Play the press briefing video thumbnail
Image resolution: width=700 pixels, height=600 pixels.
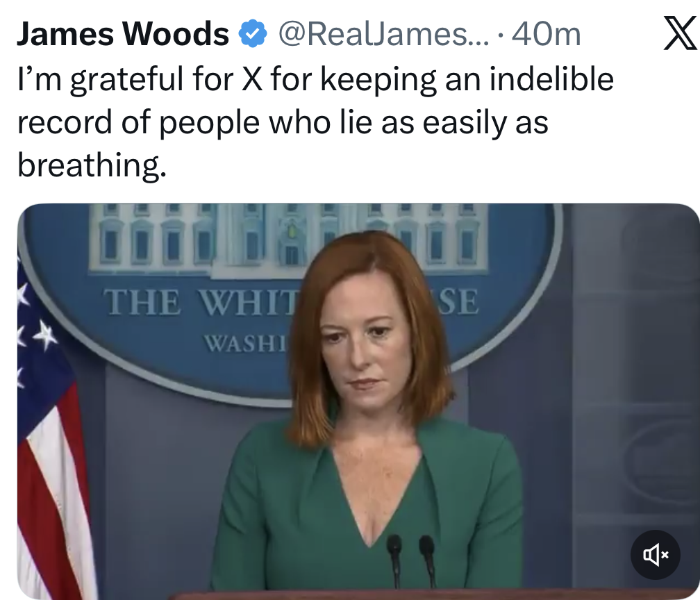pos(358,401)
